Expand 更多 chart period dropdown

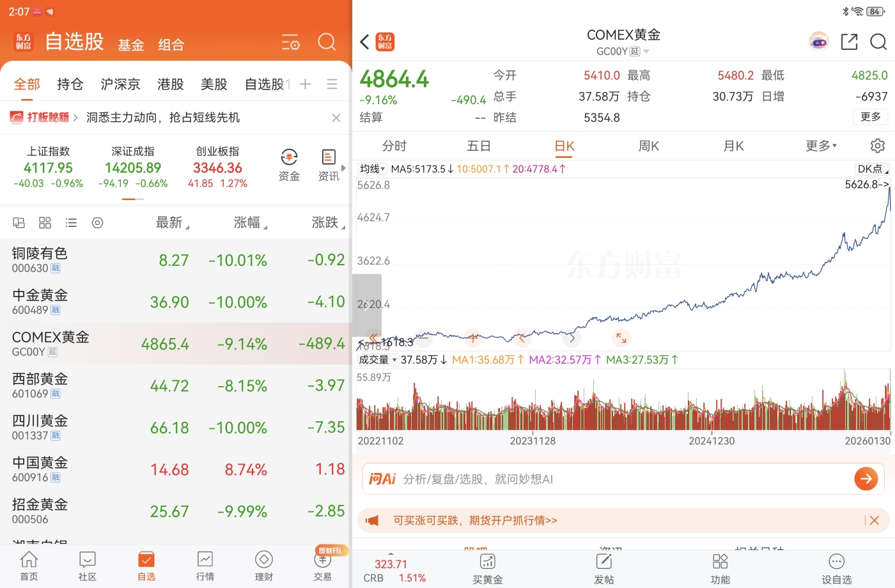821,146
